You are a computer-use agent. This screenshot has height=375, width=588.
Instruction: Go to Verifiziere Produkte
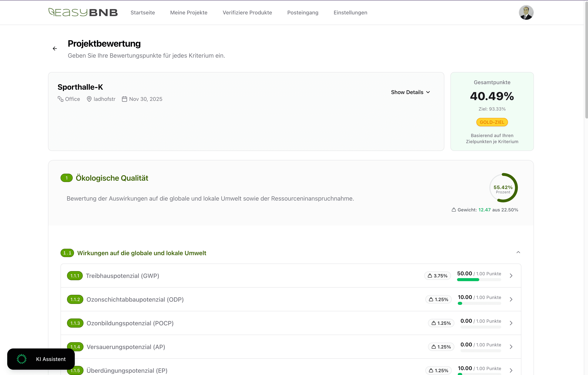tap(247, 13)
